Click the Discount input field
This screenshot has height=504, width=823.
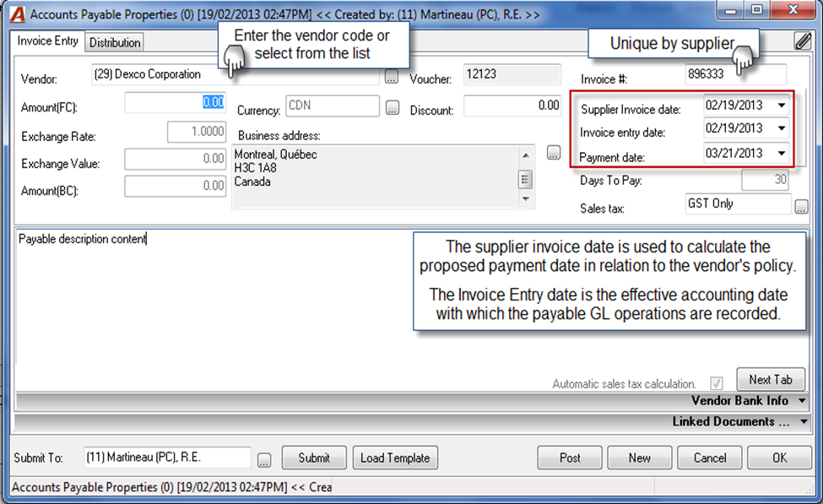click(513, 106)
